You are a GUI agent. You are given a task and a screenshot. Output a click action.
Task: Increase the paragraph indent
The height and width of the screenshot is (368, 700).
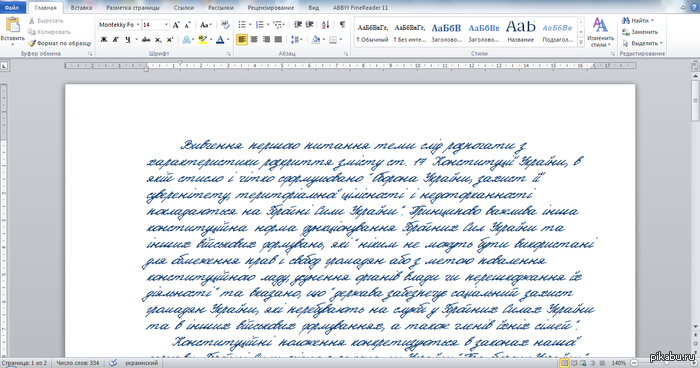click(x=309, y=25)
